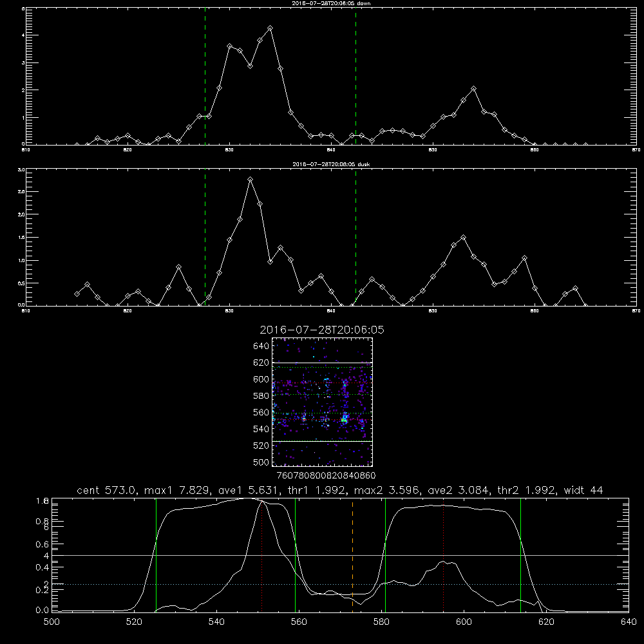
Task: Click the green vertical line near 525
Action: (x=156, y=555)
